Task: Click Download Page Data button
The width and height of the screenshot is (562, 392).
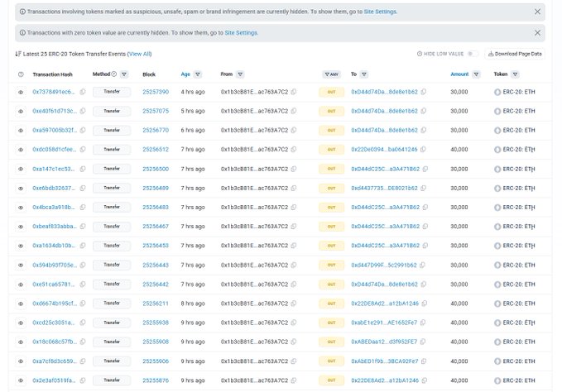Action: point(515,54)
